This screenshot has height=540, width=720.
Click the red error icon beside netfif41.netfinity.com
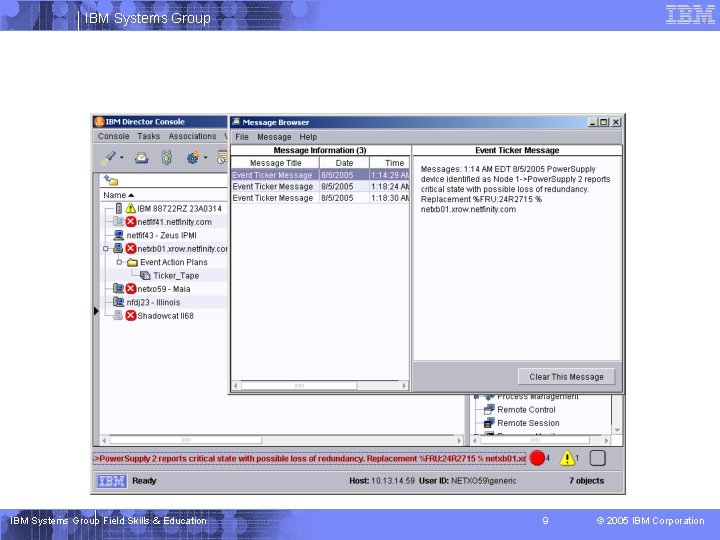(131, 222)
